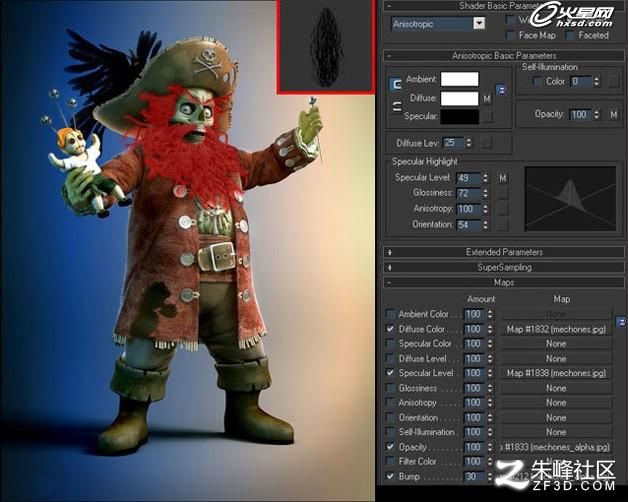This screenshot has height=502, width=628.
Task: Click the empty map button next to Specular swatch
Action: click(x=487, y=117)
